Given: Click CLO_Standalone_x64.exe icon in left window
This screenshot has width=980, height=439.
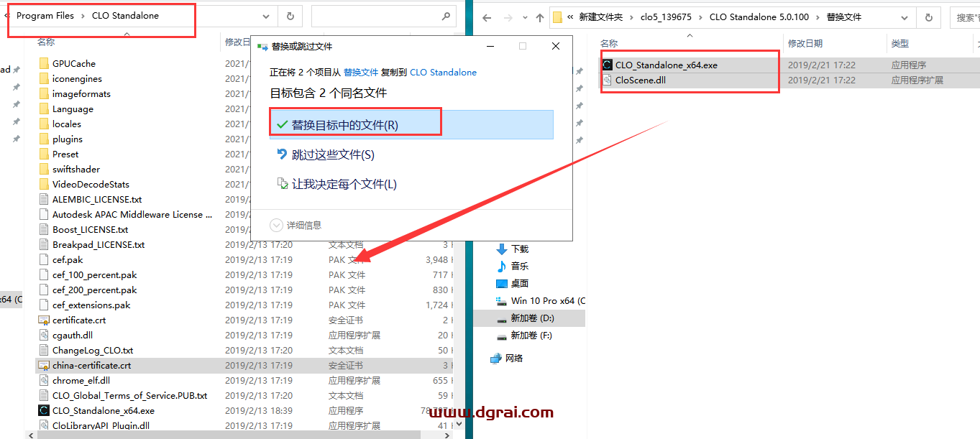Looking at the screenshot, I should (x=44, y=410).
